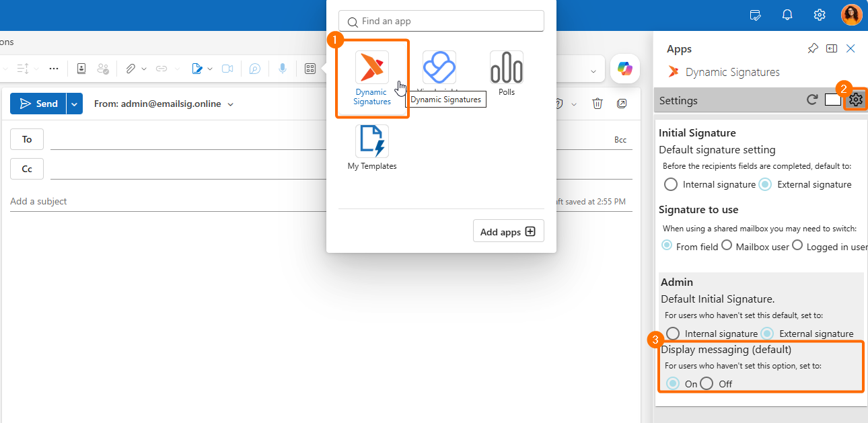Turn Display messaging Off
This screenshot has height=423, width=868.
707,383
